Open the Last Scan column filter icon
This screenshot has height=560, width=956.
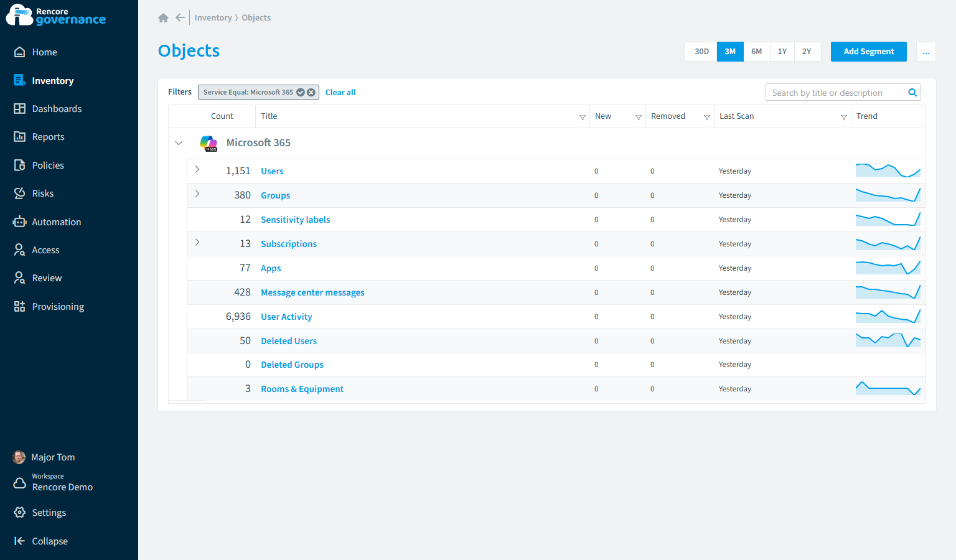[x=844, y=117]
